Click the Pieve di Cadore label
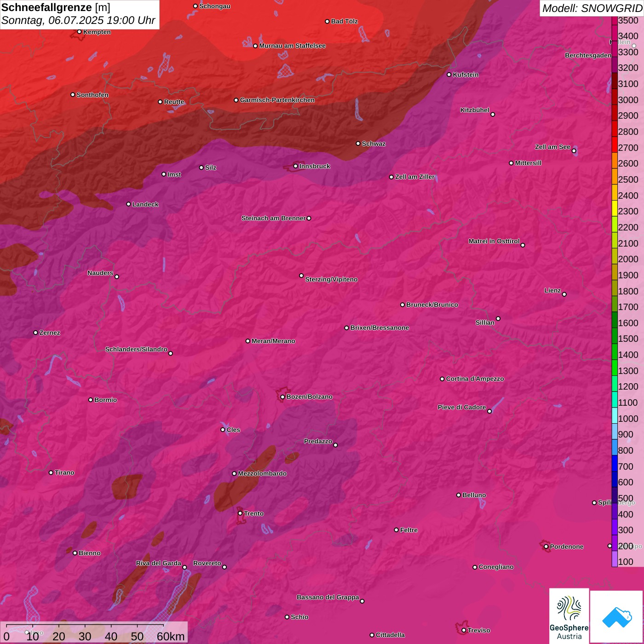Image resolution: width=644 pixels, height=644 pixels. [x=462, y=407]
